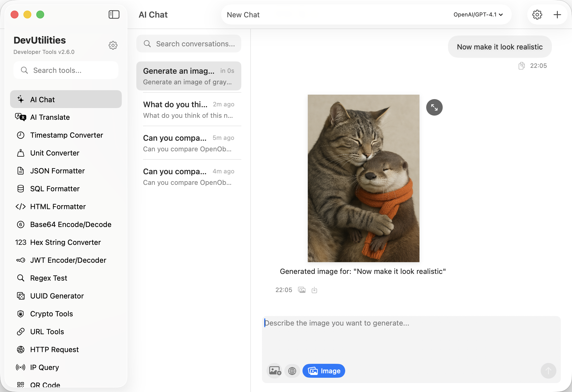The height and width of the screenshot is (392, 572).
Task: Select AI Translate in sidebar
Action: [50, 117]
